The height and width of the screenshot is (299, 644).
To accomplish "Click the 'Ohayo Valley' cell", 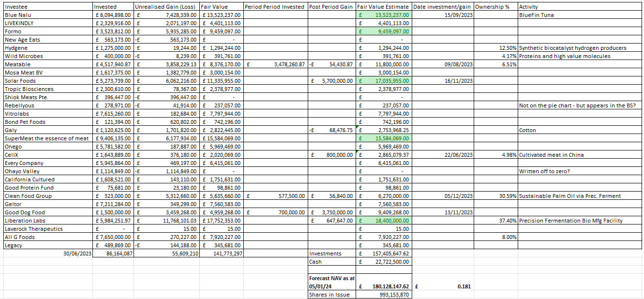I will coord(48,171).
